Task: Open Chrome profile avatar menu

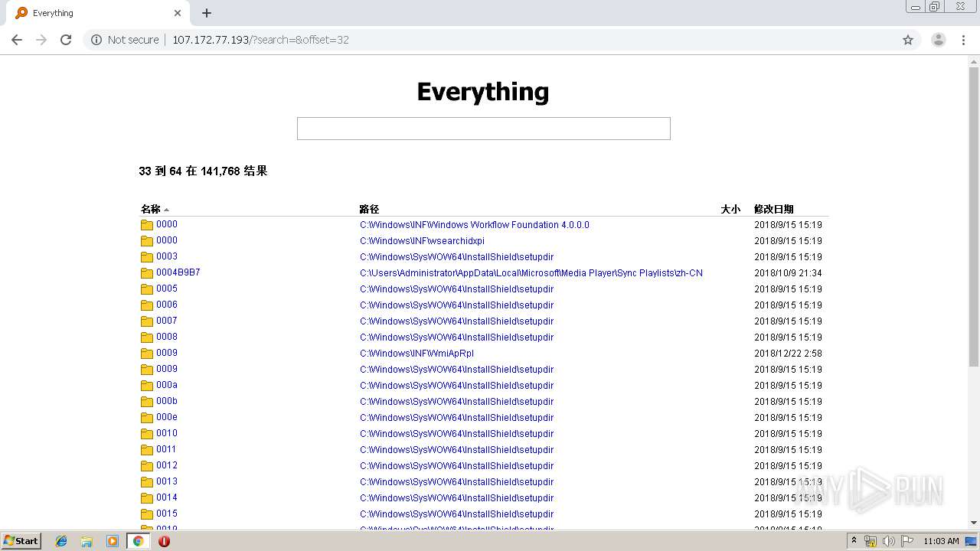Action: pyautogui.click(x=939, y=40)
